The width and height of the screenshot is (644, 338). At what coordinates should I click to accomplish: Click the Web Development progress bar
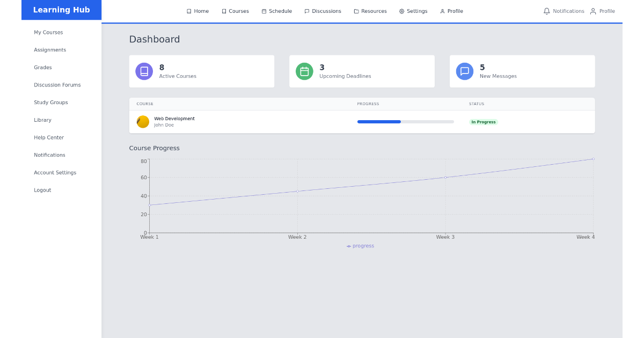[x=405, y=122]
